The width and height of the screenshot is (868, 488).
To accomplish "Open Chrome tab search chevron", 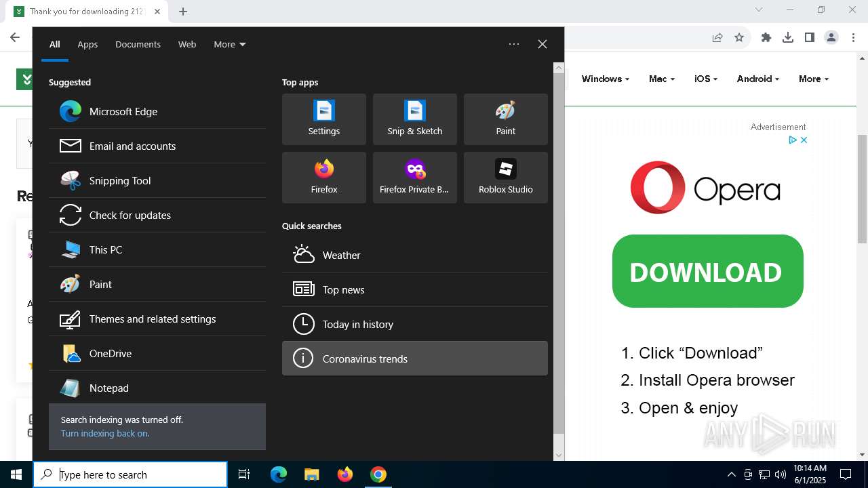I will tap(759, 9).
